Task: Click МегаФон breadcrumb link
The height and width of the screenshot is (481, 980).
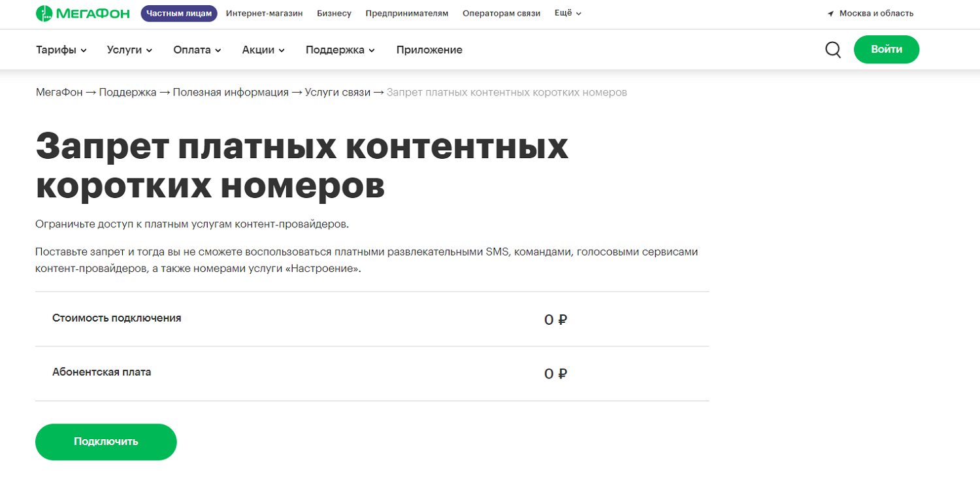Action: (x=59, y=92)
